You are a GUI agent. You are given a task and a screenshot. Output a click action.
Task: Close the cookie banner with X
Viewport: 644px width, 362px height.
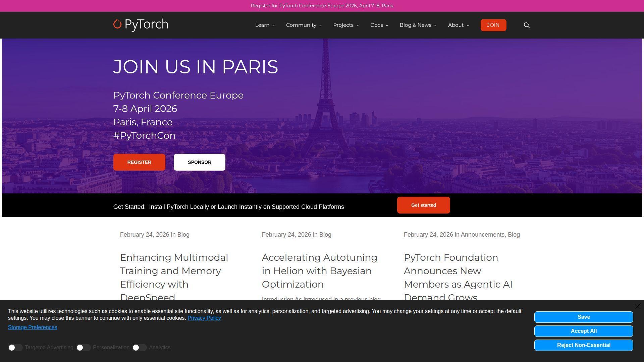pos(638,307)
